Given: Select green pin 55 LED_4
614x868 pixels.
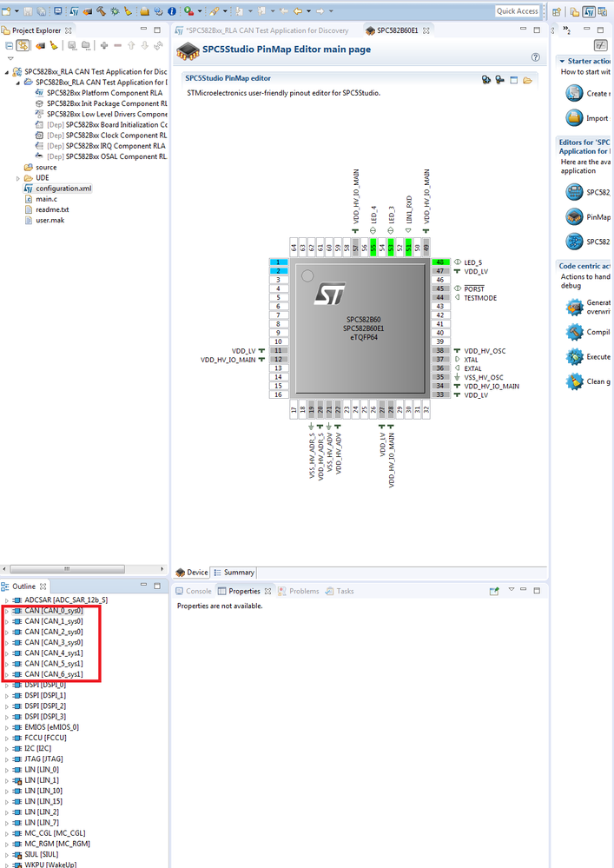Looking at the screenshot, I should [x=373, y=247].
